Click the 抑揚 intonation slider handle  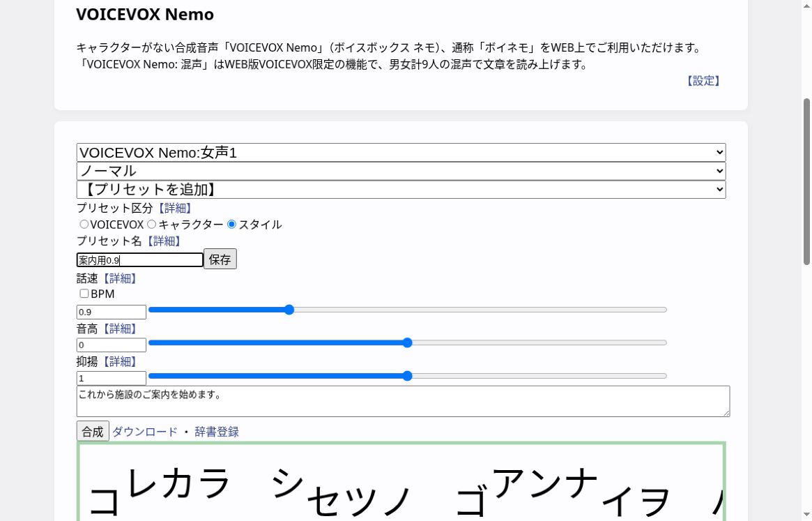click(x=408, y=376)
